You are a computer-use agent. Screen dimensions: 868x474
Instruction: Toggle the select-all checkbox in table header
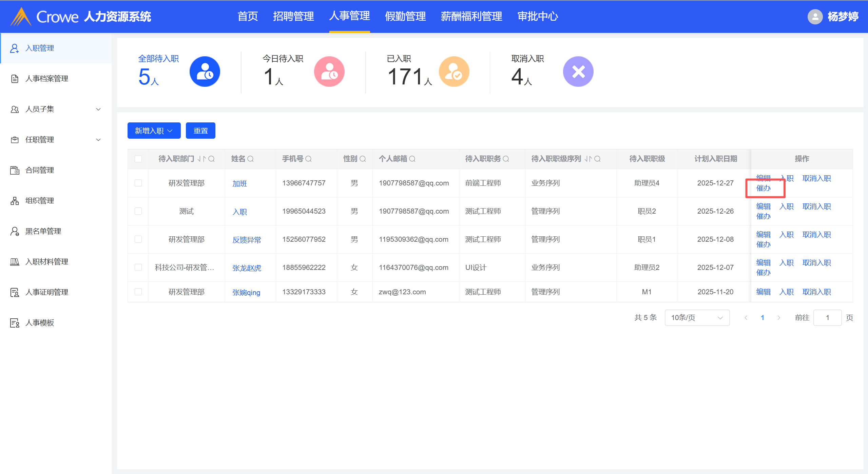[x=138, y=159]
